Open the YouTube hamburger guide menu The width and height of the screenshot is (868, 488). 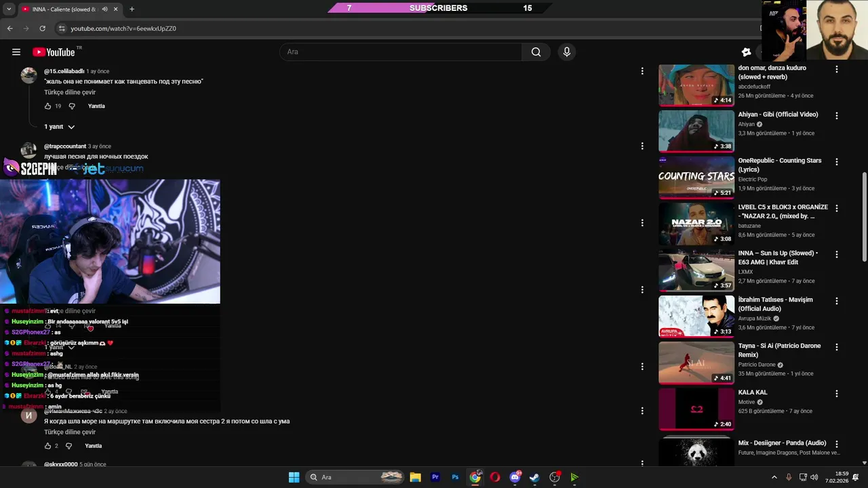(16, 52)
